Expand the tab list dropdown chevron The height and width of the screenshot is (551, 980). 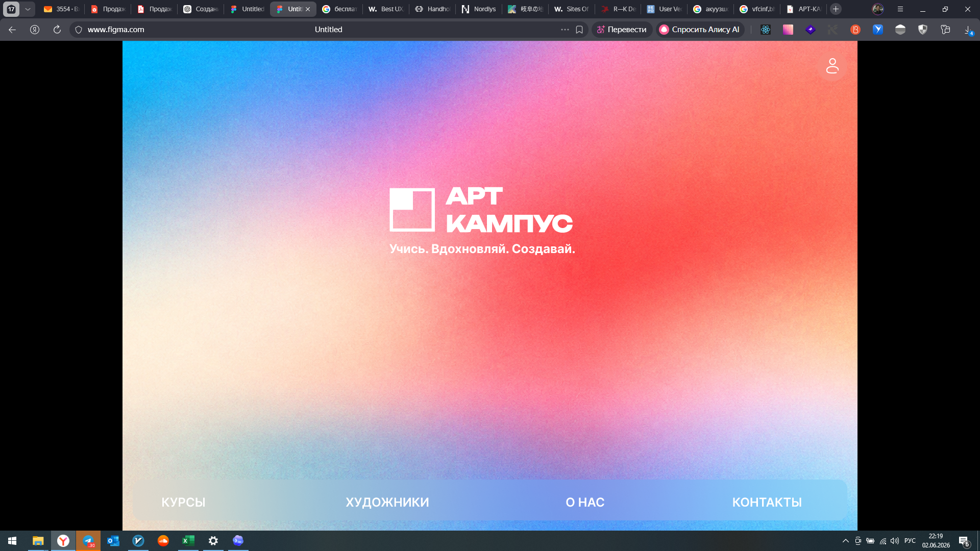pyautogui.click(x=28, y=9)
